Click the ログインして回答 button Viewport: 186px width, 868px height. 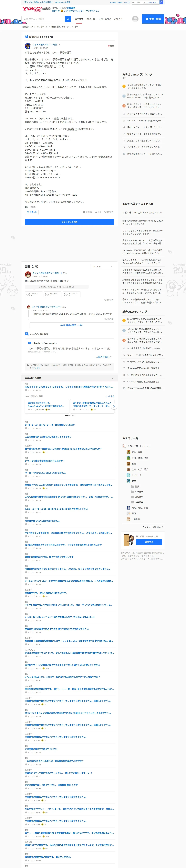(70, 222)
